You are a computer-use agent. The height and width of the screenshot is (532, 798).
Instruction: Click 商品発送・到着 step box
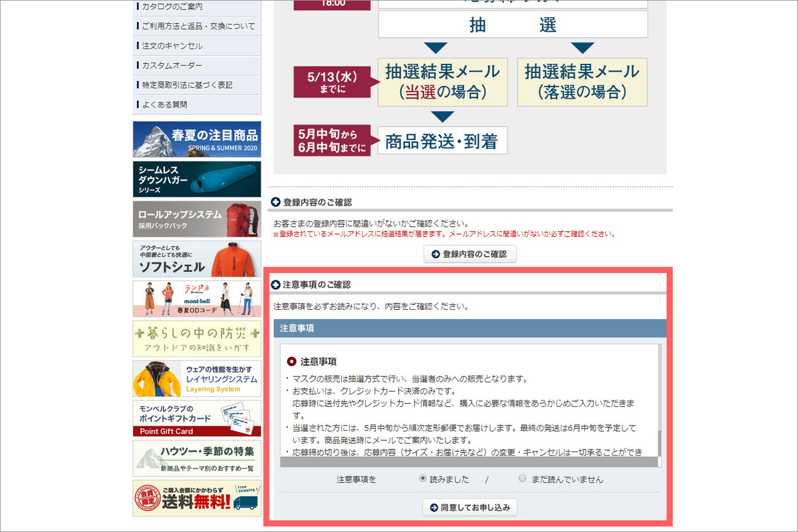tap(442, 140)
